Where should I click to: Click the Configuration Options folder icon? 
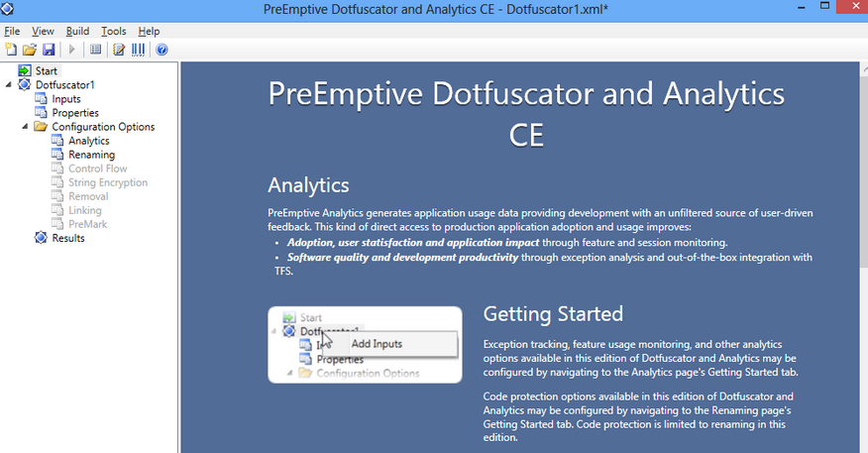pyautogui.click(x=41, y=126)
